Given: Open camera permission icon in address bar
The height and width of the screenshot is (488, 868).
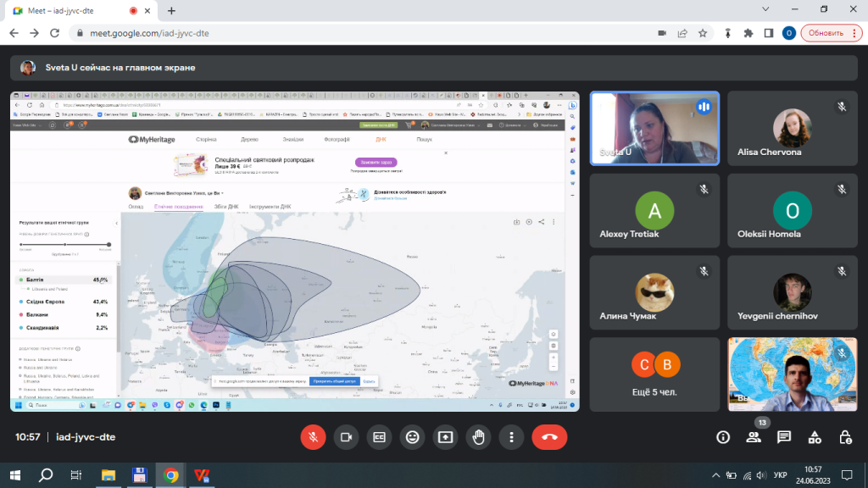Looking at the screenshot, I should tap(662, 33).
